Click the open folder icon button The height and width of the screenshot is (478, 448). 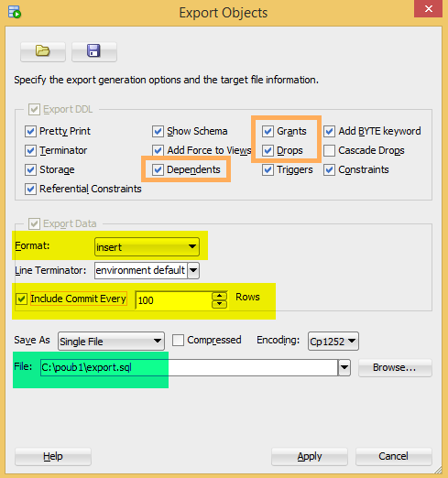43,51
